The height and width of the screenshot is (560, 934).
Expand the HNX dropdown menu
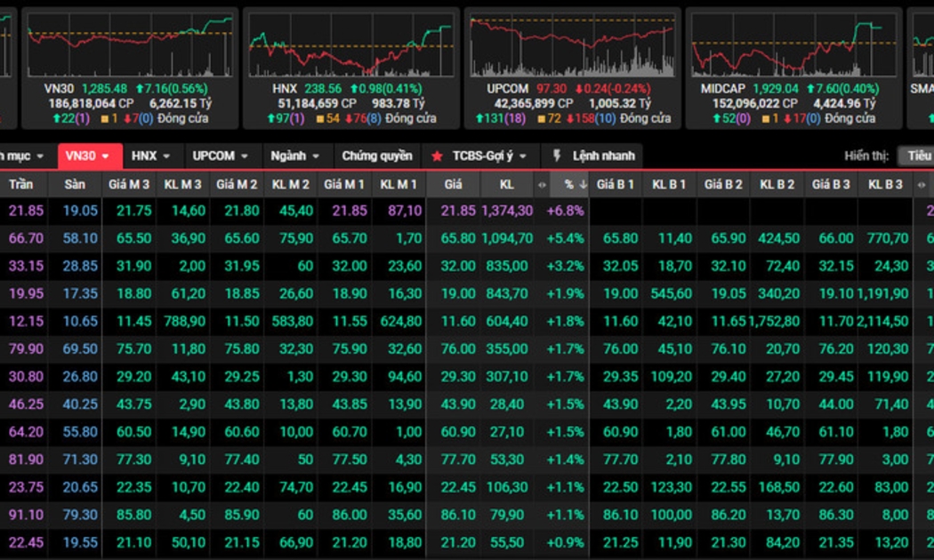(166, 156)
